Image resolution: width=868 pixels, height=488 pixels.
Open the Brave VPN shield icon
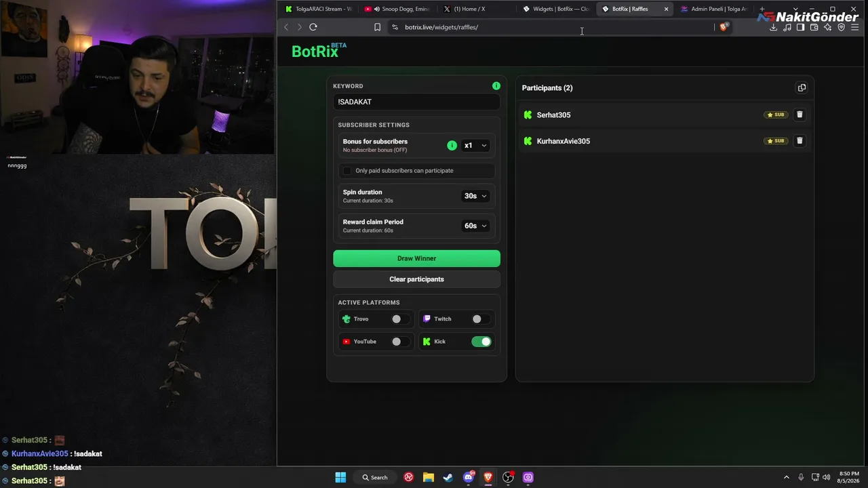pos(842,27)
